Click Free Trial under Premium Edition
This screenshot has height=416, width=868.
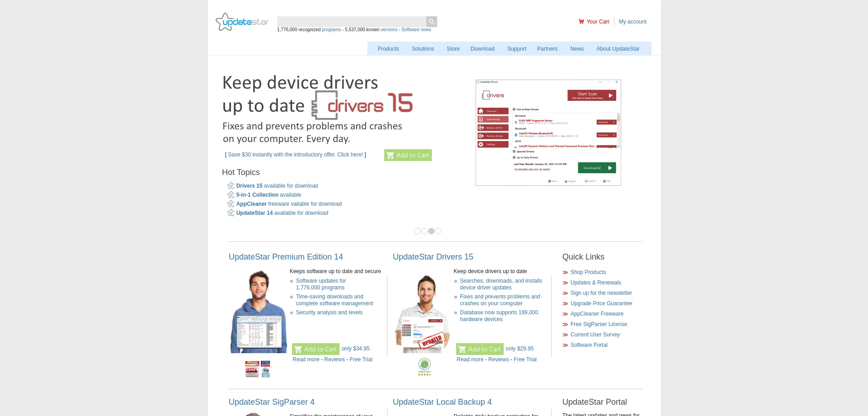pos(361,359)
